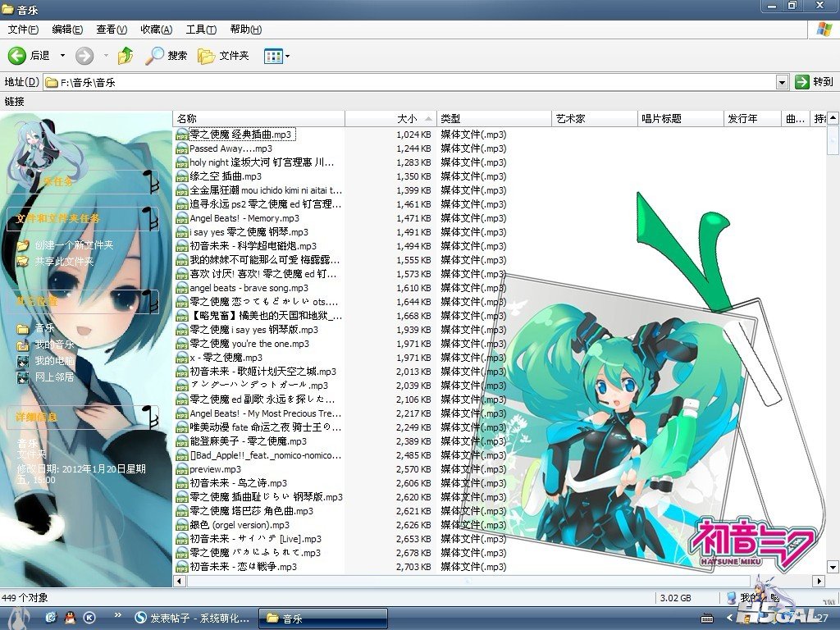Image resolution: width=840 pixels, height=630 pixels.
Task: Go to 音乐 folder in other places
Action: pyautogui.click(x=44, y=328)
